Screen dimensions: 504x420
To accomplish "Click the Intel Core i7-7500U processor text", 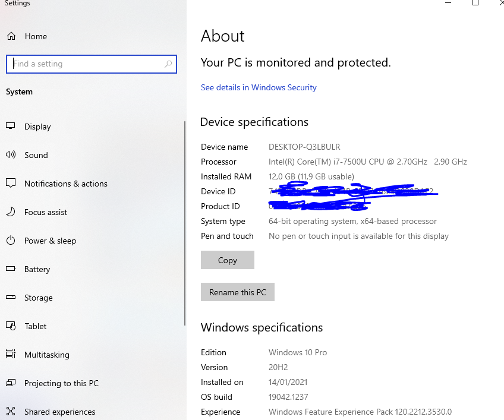I will click(368, 162).
